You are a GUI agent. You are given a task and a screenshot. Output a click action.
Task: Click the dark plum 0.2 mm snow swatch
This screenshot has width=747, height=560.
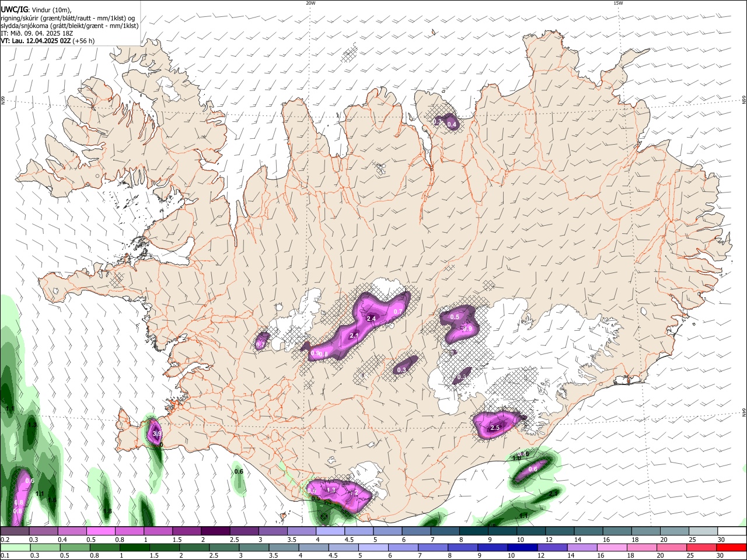15,531
